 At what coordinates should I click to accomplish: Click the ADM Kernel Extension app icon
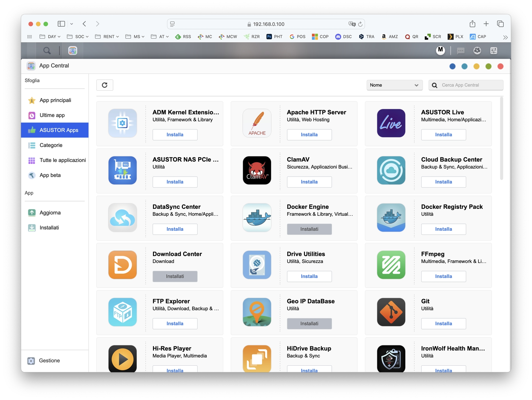coord(123,123)
